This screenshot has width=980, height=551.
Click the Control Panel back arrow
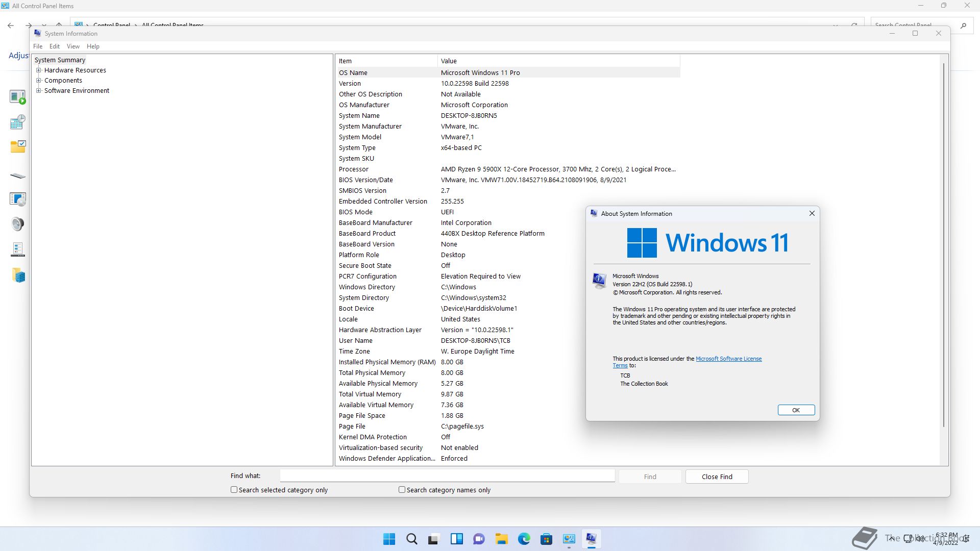11,25
